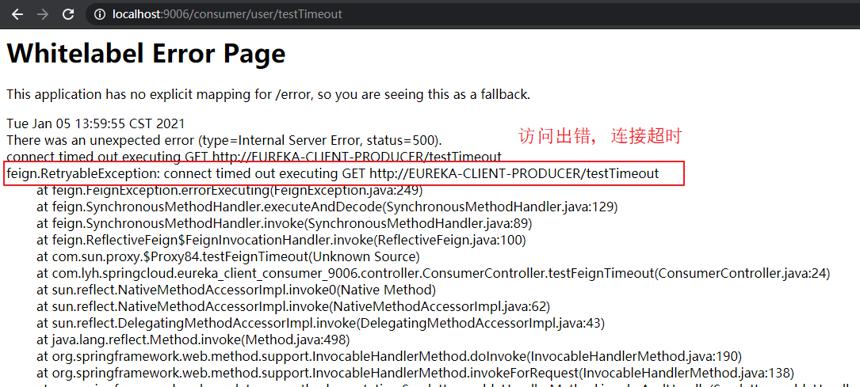Image resolution: width=860 pixels, height=387 pixels.
Task: Click the FeignException.errorExecuting stack line
Action: pyautogui.click(x=229, y=191)
